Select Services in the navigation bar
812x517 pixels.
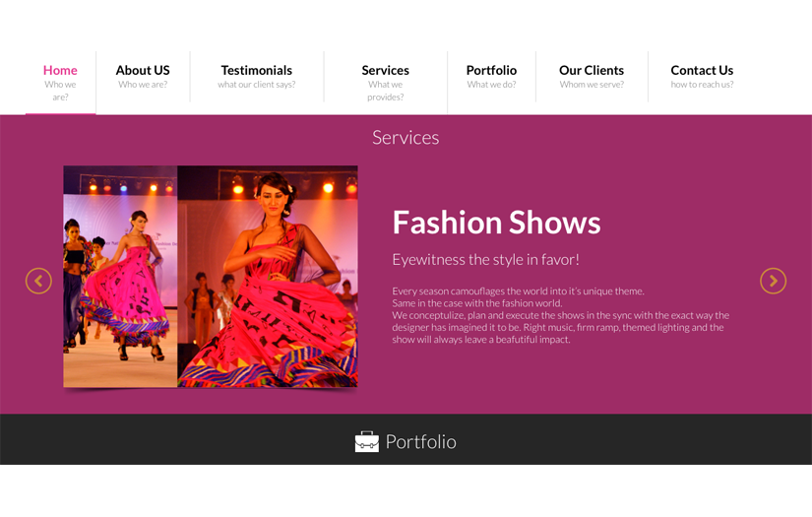pyautogui.click(x=385, y=70)
